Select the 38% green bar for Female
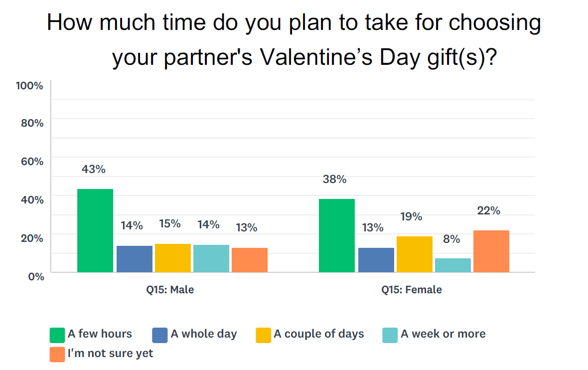Screen dimensions: 588x370 (337, 236)
